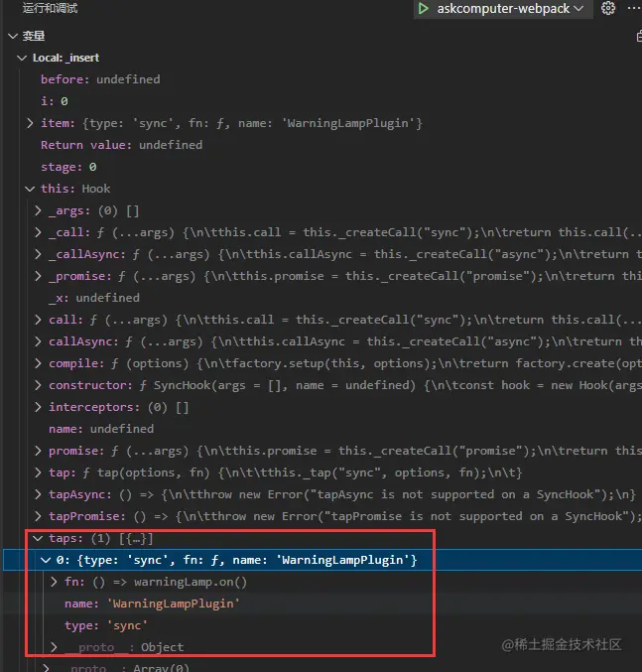642x672 pixels.
Task: Select the type: 'sync' row in taps
Action: tap(106, 625)
